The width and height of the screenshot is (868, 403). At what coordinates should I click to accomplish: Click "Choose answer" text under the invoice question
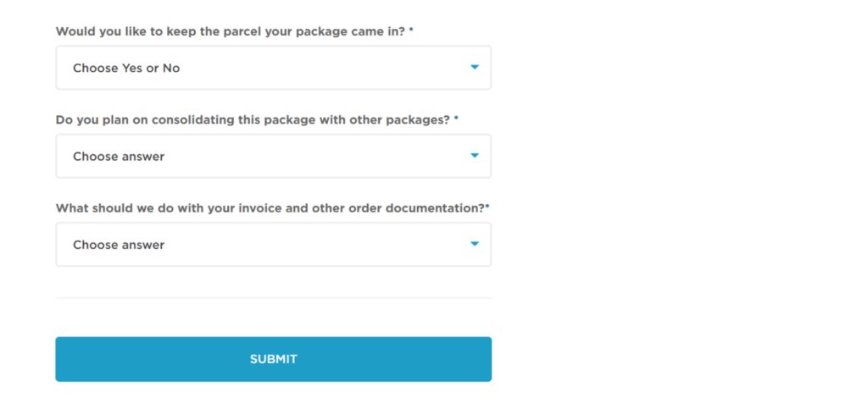pyautogui.click(x=119, y=245)
